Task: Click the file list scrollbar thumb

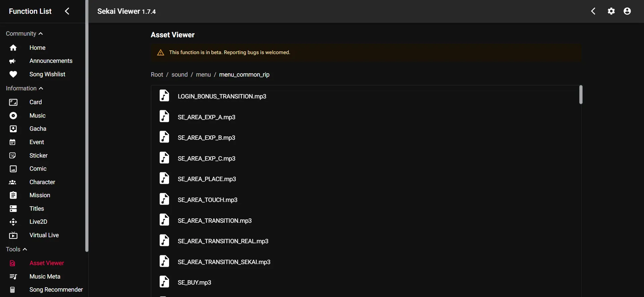Action: [581, 95]
